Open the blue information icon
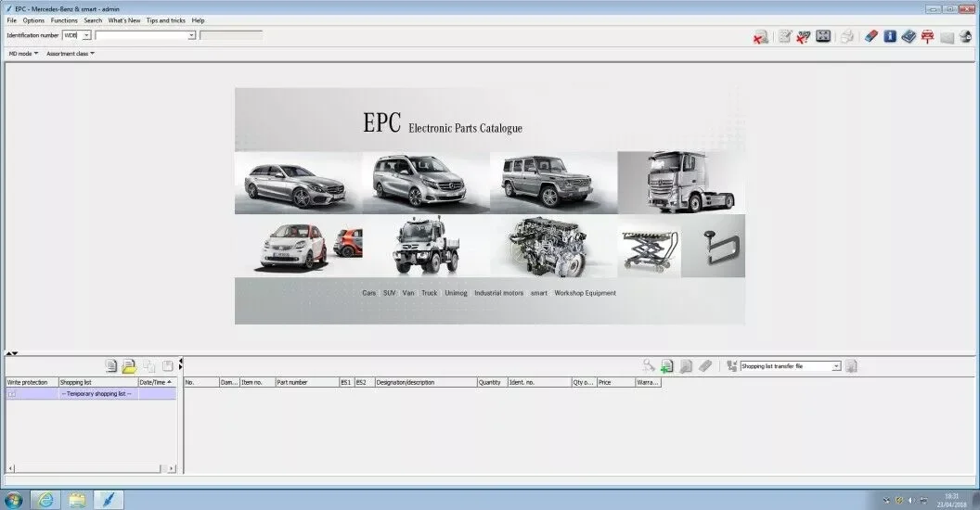This screenshot has width=980, height=510. point(890,37)
